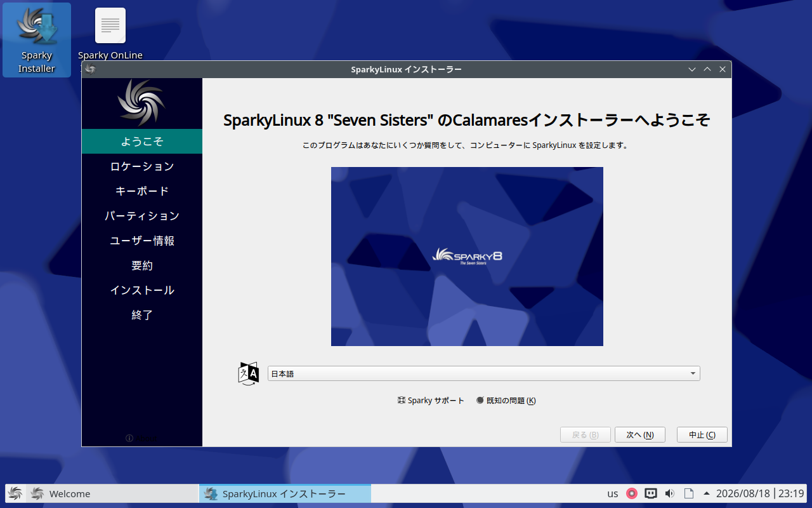This screenshot has height=508, width=812.
Task: Open the volume speaker icon in tray
Action: [x=670, y=493]
